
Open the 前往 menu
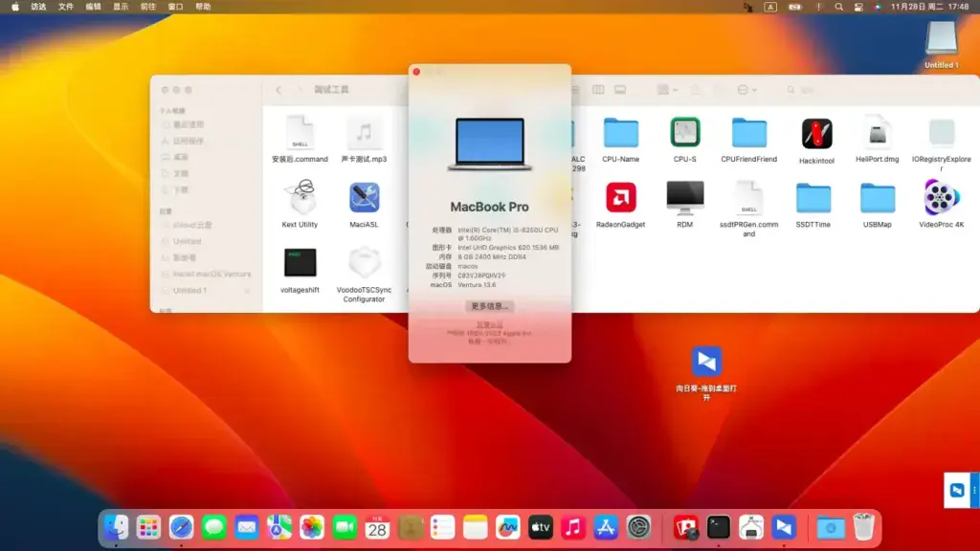[148, 7]
